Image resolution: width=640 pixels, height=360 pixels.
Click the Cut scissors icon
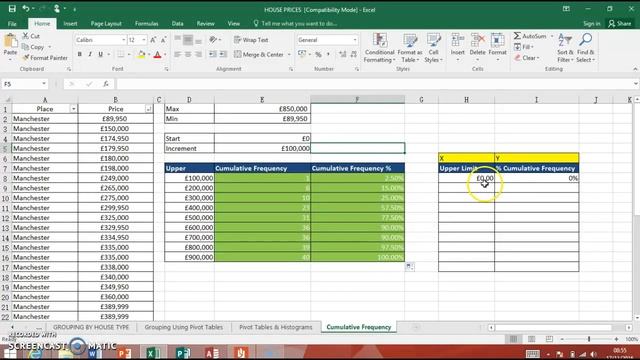click(x=26, y=36)
